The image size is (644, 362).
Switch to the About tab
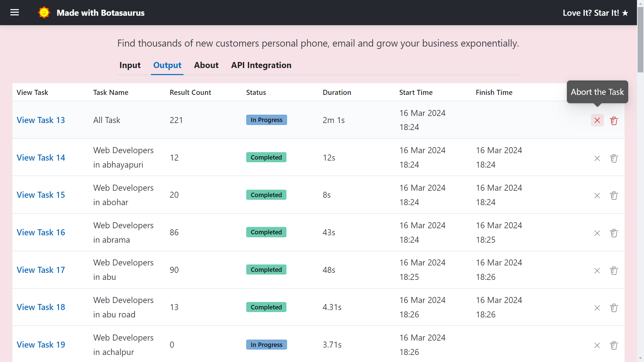[206, 65]
